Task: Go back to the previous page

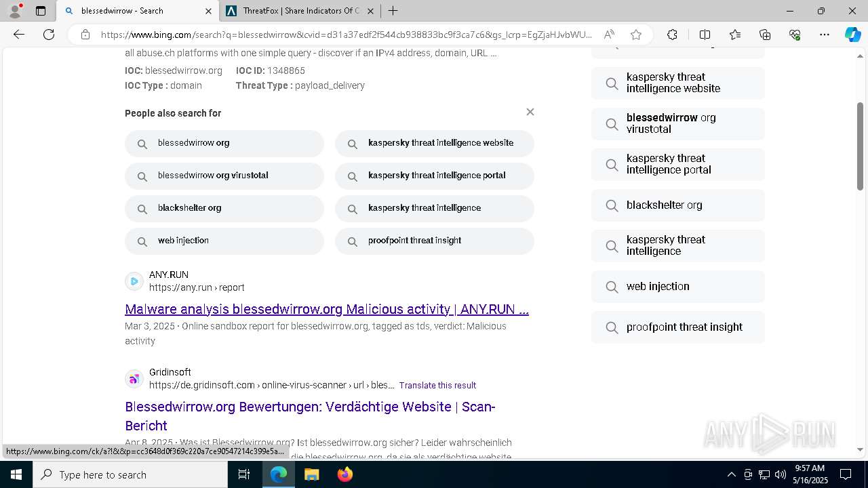Action: [19, 35]
